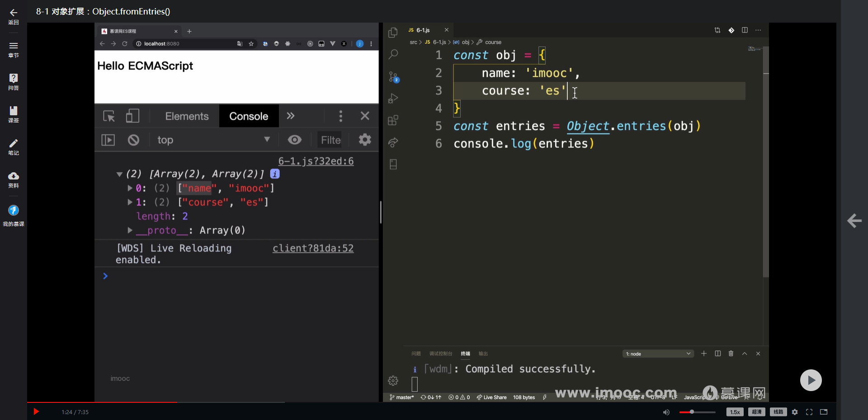Change the 1.5x playback speed
868x420 pixels.
(735, 412)
